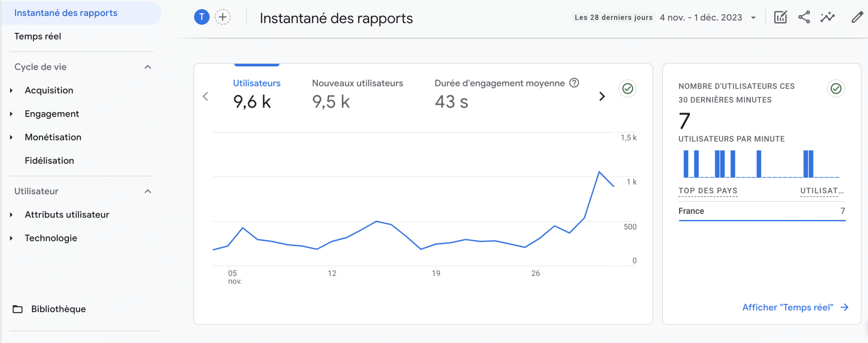The height and width of the screenshot is (343, 868).
Task: Click the 4 nov. - 1 déc. 2023 date range
Action: pyautogui.click(x=701, y=17)
